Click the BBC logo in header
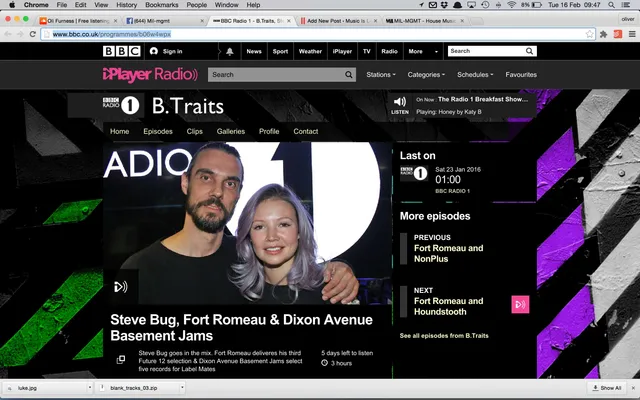 pos(122,51)
